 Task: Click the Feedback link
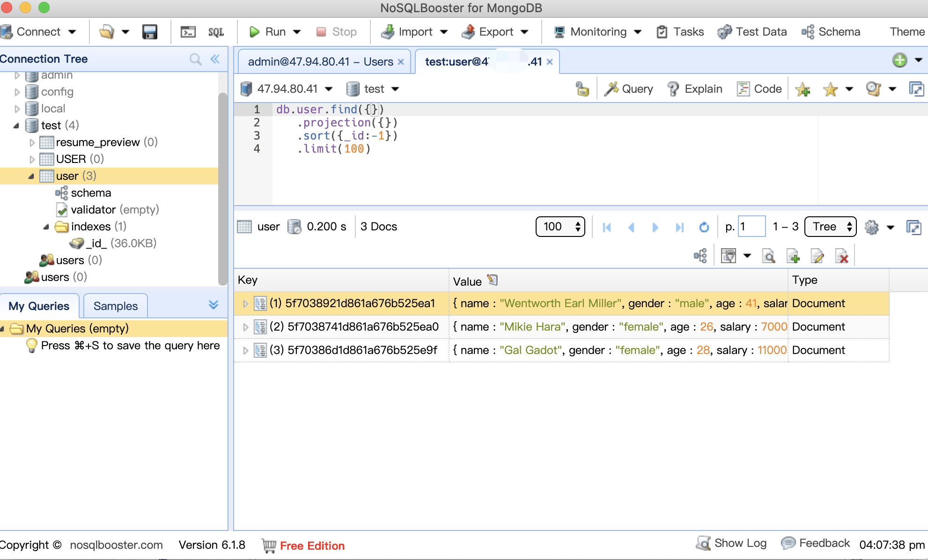(x=816, y=543)
